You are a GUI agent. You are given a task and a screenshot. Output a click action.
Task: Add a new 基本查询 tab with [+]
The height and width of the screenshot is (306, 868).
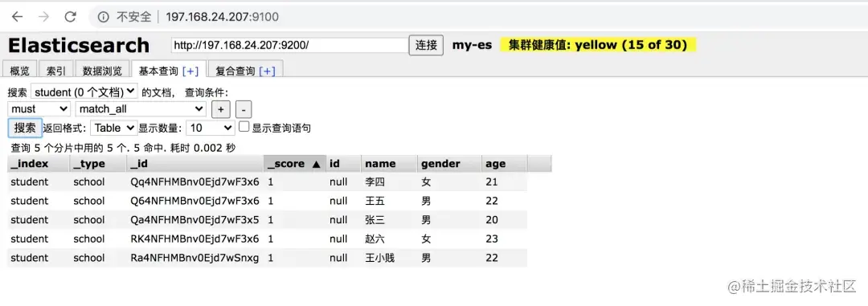pos(190,71)
